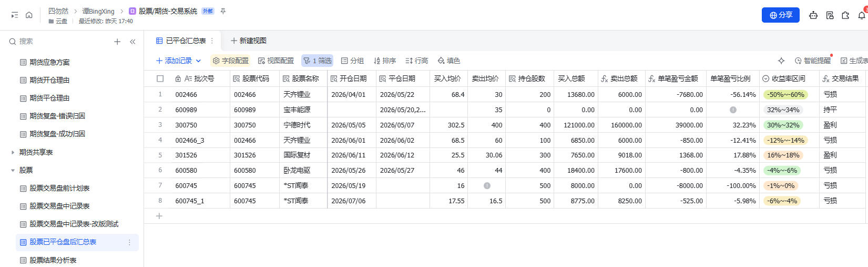This screenshot has width=868, height=267.
Task: Click 开仓日期 column header
Action: coord(352,78)
